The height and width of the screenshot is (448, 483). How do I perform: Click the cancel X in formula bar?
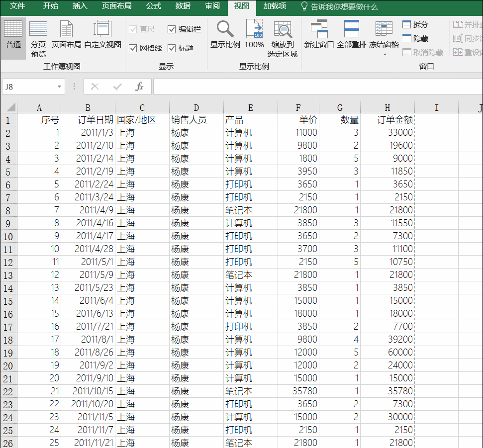95,87
